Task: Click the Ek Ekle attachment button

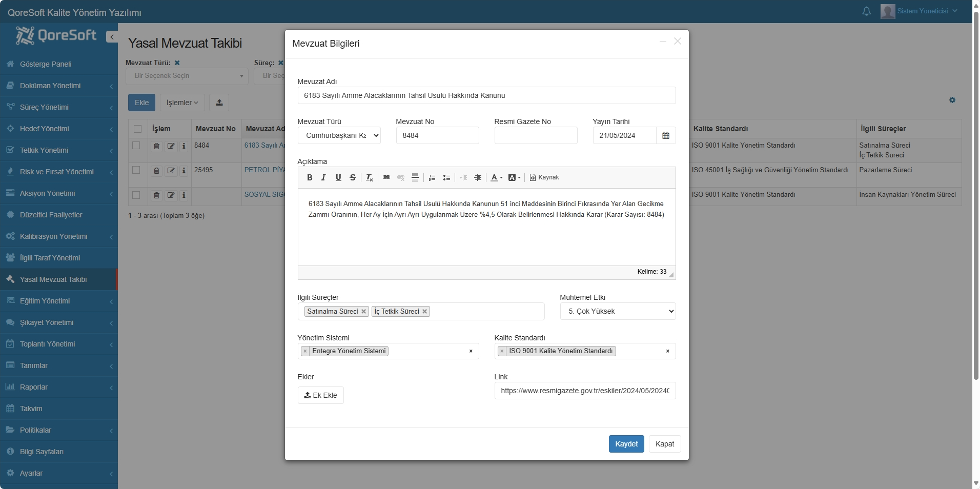Action: click(320, 395)
